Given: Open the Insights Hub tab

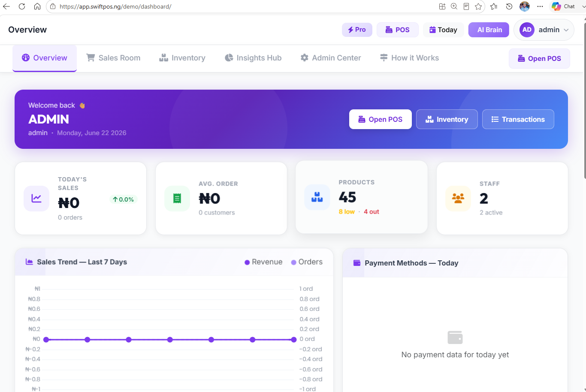Looking at the screenshot, I should click(x=253, y=58).
